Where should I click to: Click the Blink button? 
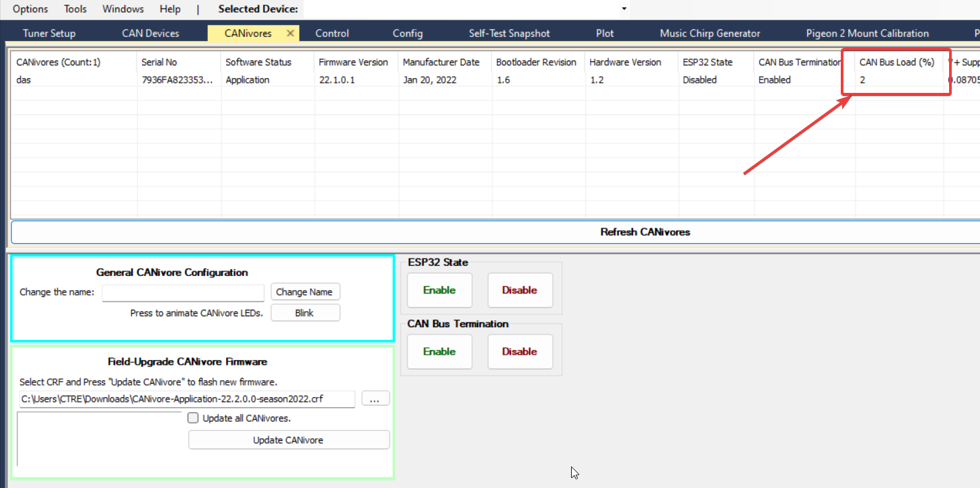(x=305, y=313)
